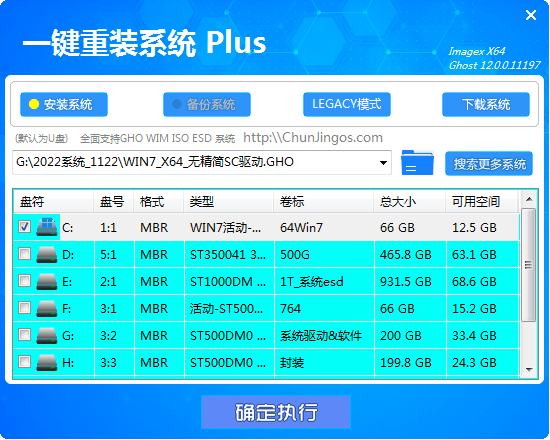
Task: Click the 68.6 GB free space cell
Action: coord(483,282)
